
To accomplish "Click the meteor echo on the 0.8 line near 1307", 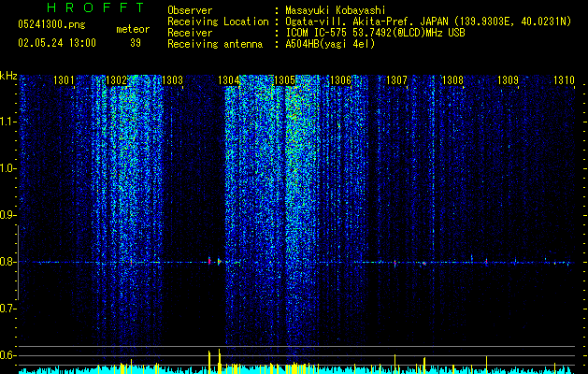I will 394,264.
